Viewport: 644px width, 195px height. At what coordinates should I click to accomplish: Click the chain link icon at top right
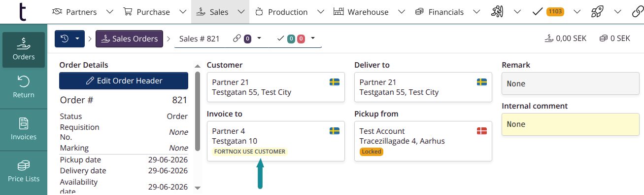click(x=637, y=12)
